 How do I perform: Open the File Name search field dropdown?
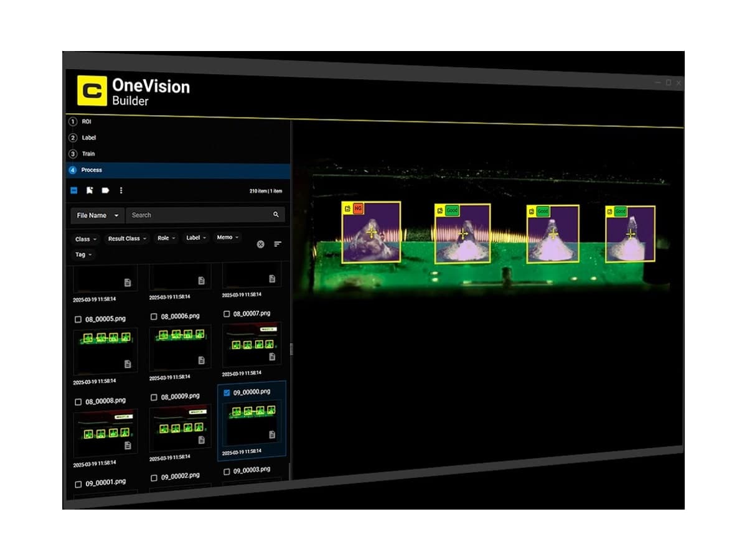98,215
